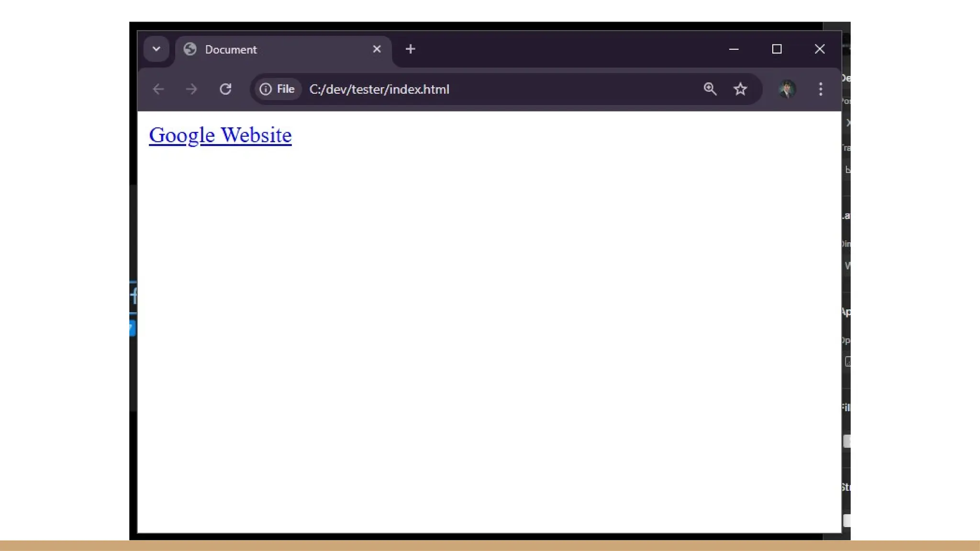Open the zoom magnifier control
The image size is (980, 551).
tap(710, 89)
